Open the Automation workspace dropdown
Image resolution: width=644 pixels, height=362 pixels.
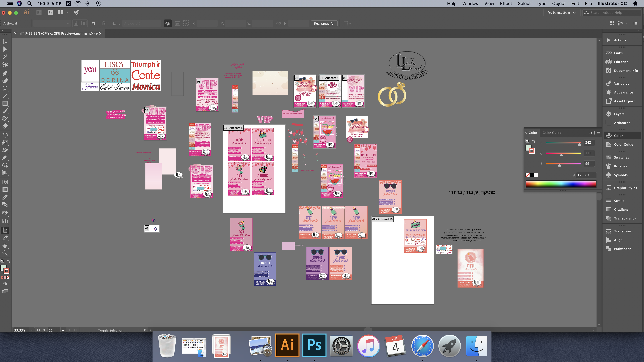coord(561,13)
